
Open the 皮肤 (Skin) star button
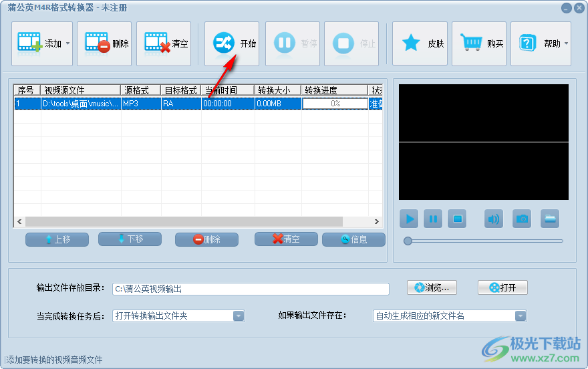pos(420,43)
